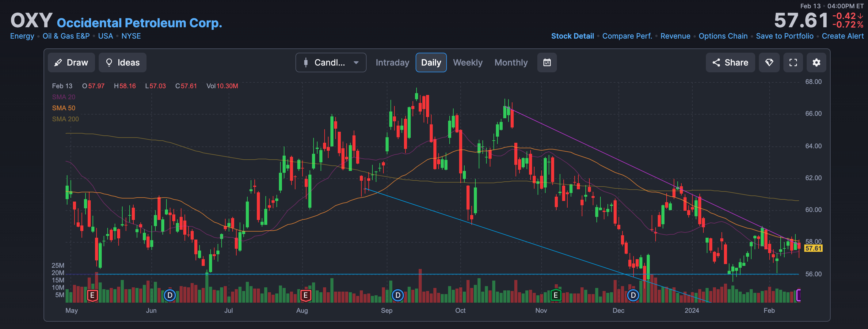
Task: Open the Energy sector link
Action: pos(22,36)
